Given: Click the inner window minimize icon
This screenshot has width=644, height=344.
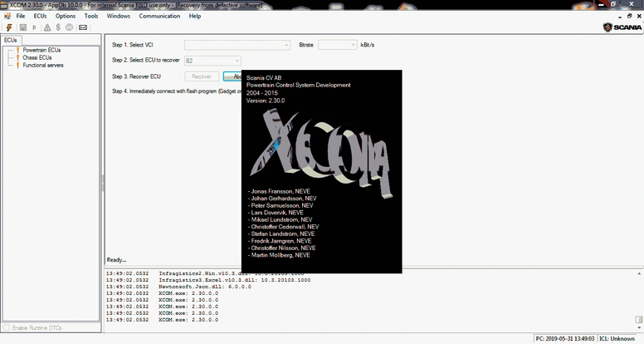Looking at the screenshot, I should tap(620, 17).
